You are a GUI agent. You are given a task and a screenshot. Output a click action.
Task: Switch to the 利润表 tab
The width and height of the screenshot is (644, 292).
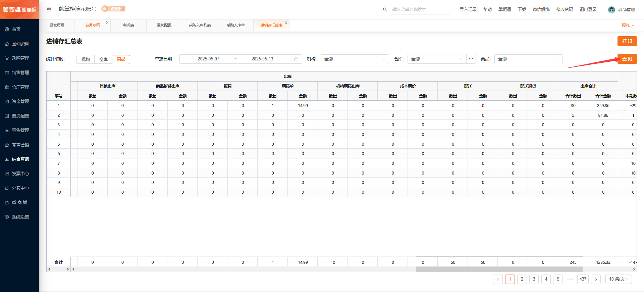point(128,25)
